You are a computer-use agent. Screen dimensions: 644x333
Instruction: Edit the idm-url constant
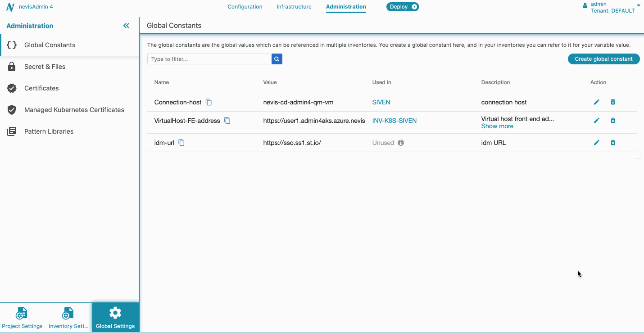(597, 143)
